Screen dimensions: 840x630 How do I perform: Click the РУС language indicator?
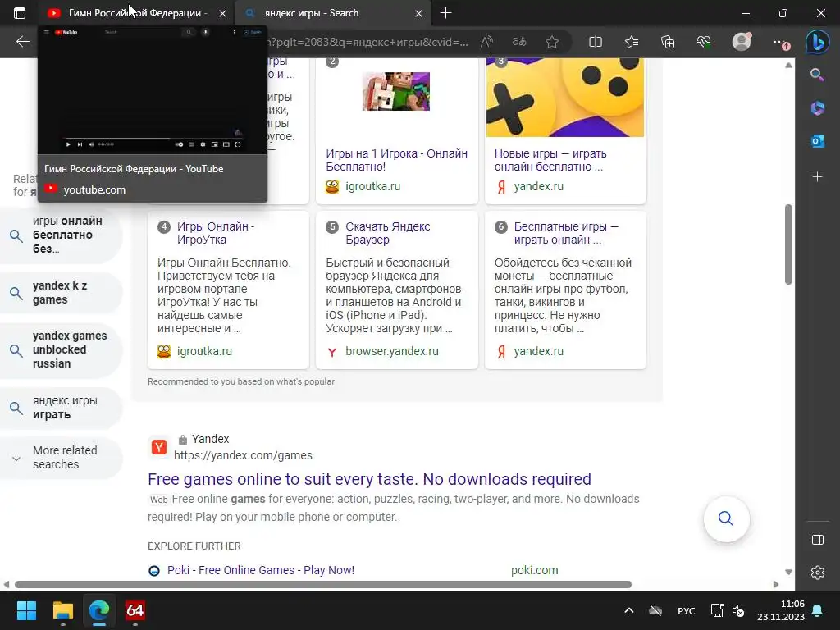coord(686,610)
